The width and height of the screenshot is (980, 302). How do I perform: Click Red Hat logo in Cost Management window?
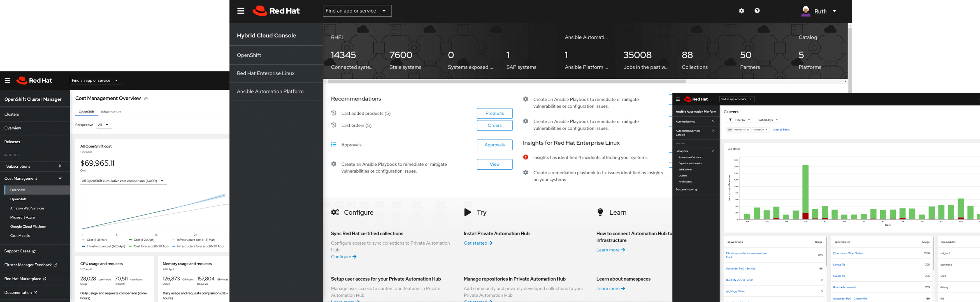coord(34,81)
